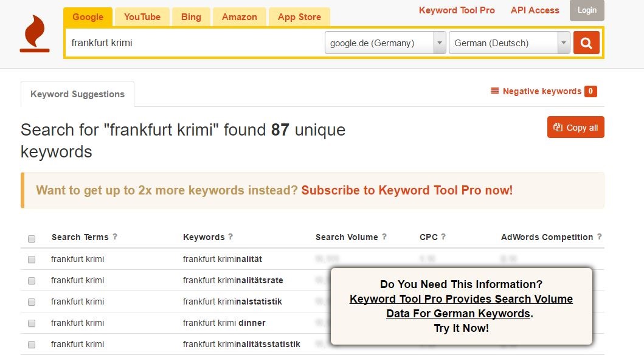Click the Login button
Screen dimensions: 644x358
(587, 10)
